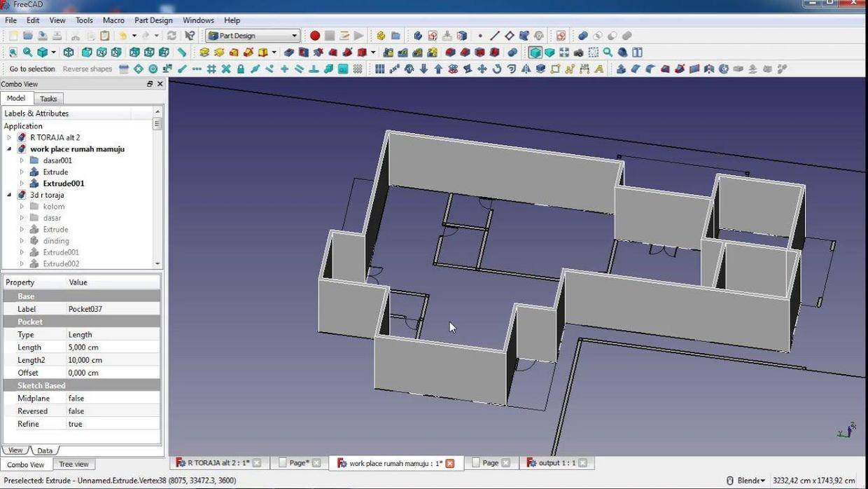Switch to the Tree view panel tab
The height and width of the screenshot is (489, 868).
73,464
